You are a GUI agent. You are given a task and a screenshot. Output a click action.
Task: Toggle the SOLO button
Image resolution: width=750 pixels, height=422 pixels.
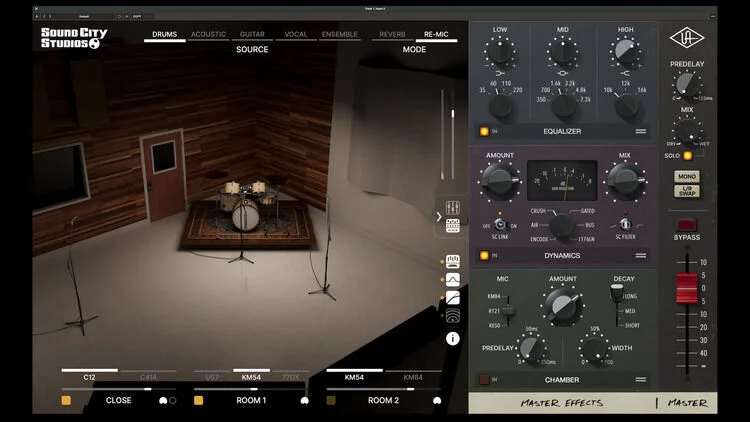[x=687, y=155]
